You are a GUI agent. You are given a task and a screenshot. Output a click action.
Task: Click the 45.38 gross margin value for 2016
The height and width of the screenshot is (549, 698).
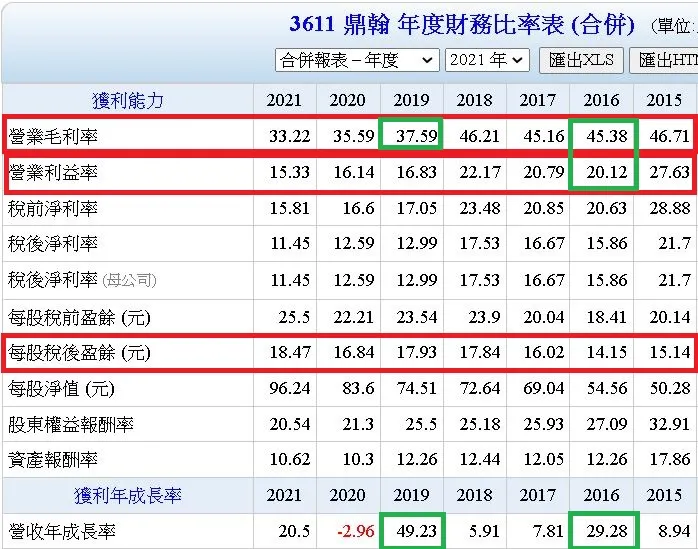[x=607, y=136]
